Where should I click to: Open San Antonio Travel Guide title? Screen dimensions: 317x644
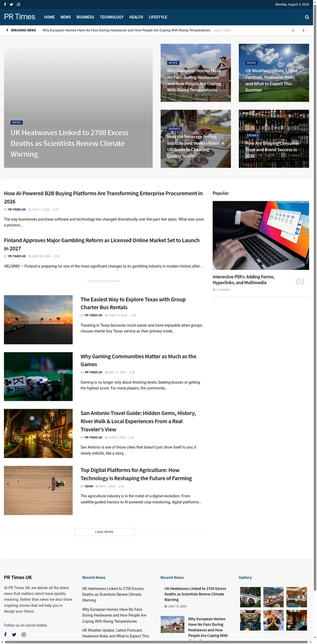coord(138,421)
